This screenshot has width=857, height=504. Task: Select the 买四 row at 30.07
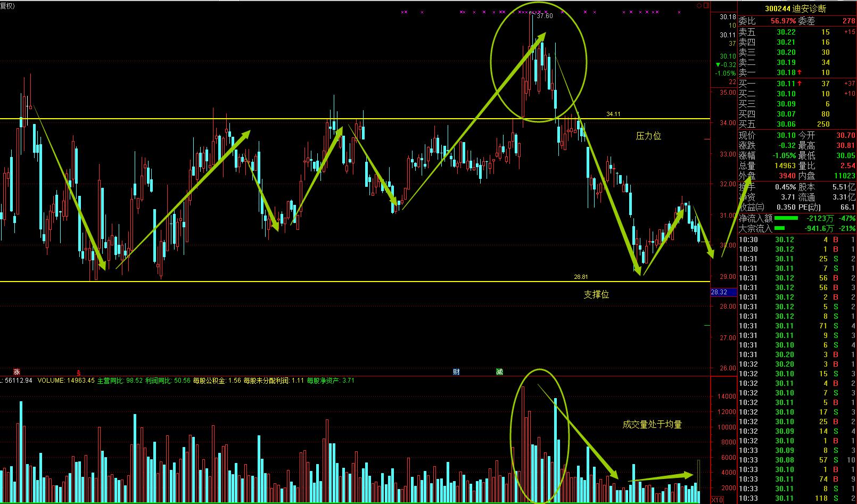797,114
